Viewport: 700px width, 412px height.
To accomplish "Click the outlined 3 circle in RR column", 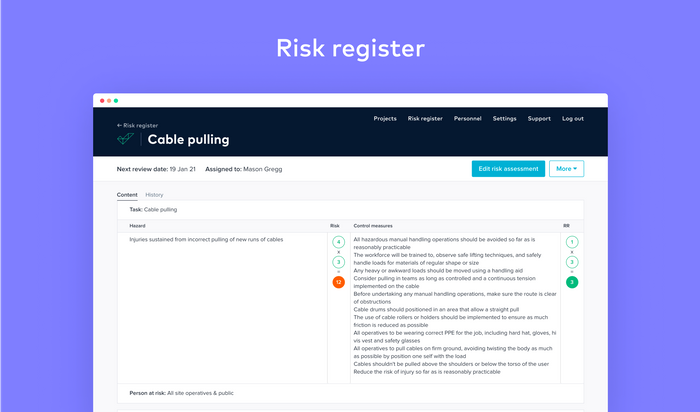I will pyautogui.click(x=572, y=262).
